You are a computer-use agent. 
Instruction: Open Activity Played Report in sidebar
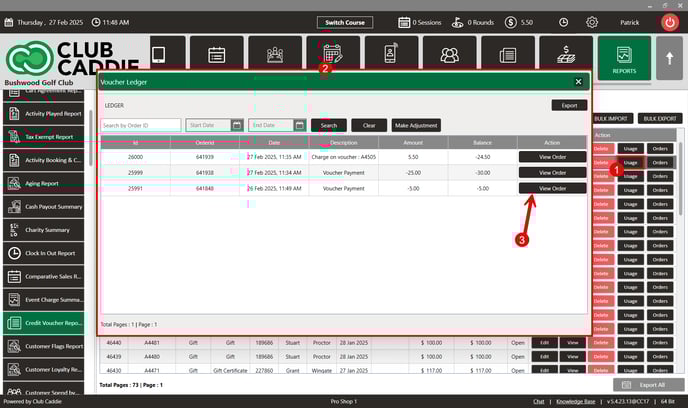pos(43,114)
